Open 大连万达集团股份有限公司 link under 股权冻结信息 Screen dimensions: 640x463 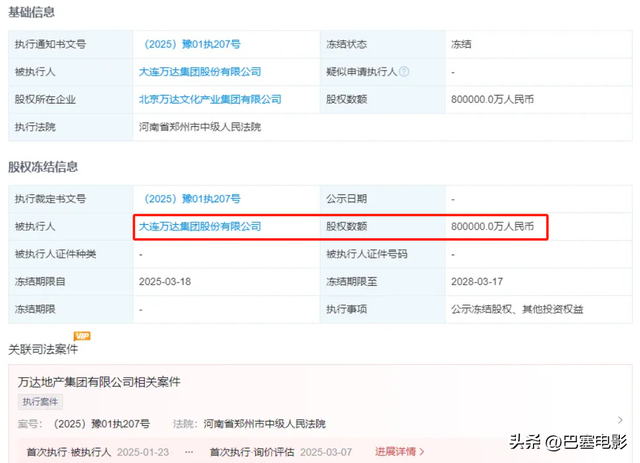200,226
